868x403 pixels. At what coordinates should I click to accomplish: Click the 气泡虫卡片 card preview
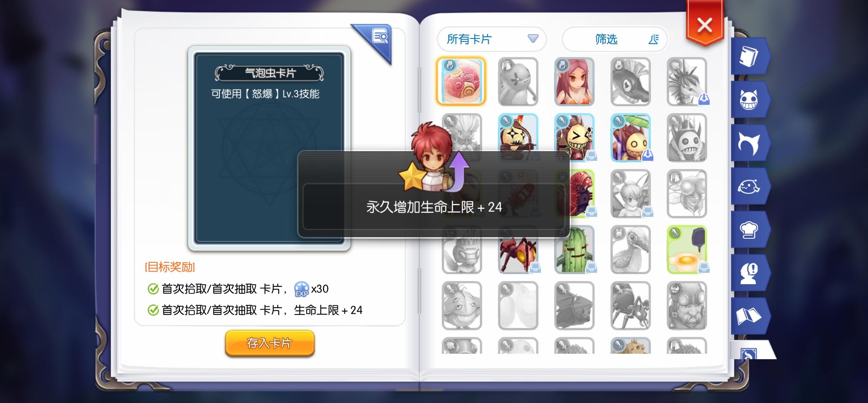point(269,148)
